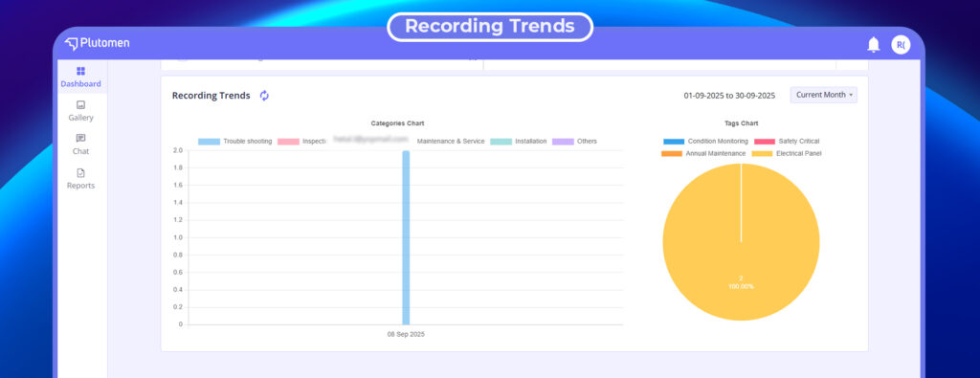
Task: Go to Dashboard label in sidebar
Action: coord(80,83)
